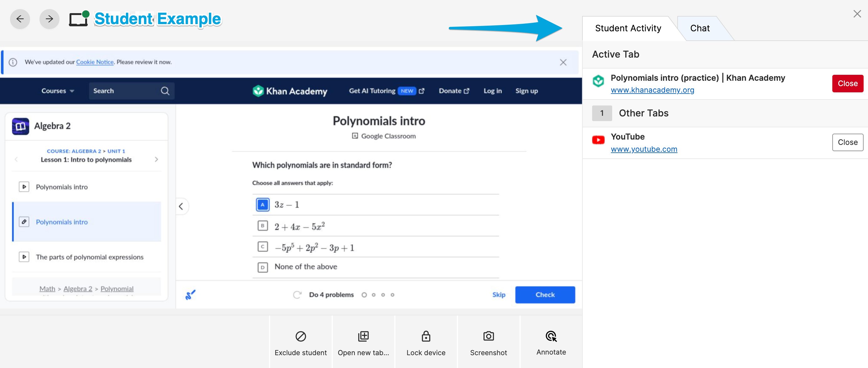Click the NEW badge beside AI Tutoring

coord(407,91)
